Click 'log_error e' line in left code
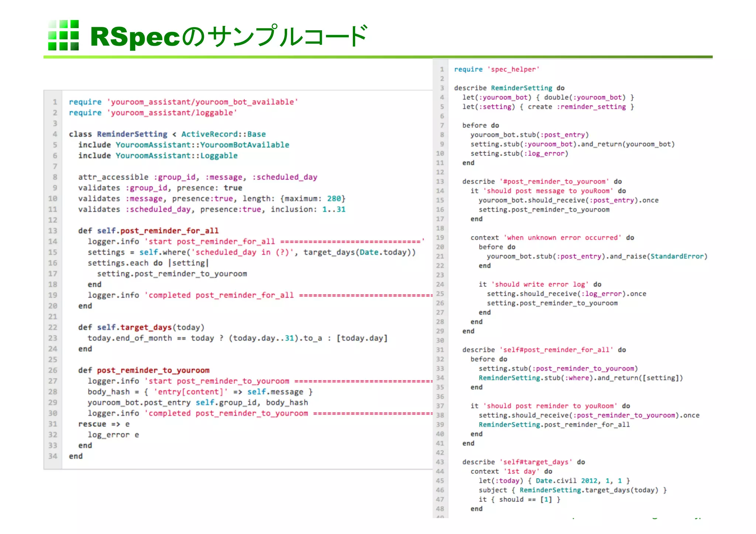Viewport: 756px width, 534px height. 113,435
